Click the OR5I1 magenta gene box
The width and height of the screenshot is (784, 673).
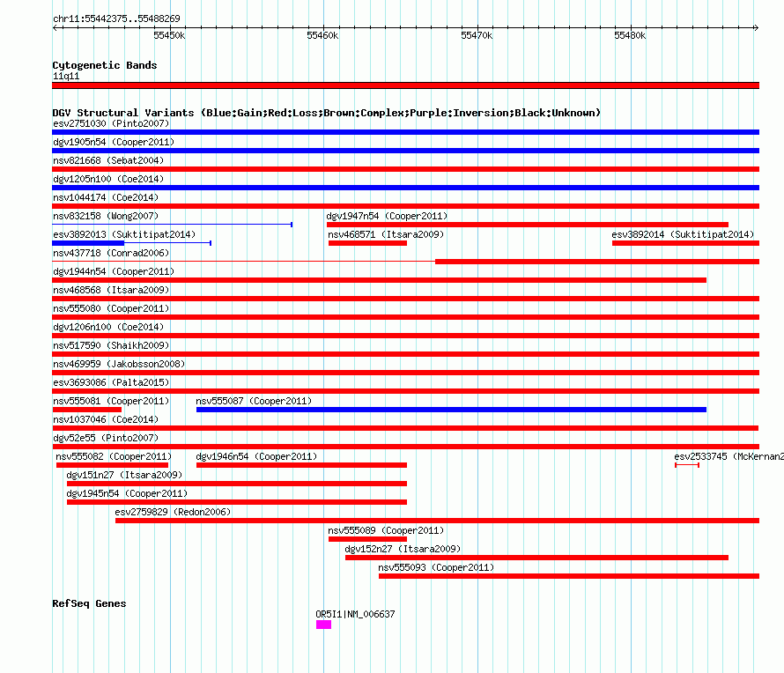[323, 625]
